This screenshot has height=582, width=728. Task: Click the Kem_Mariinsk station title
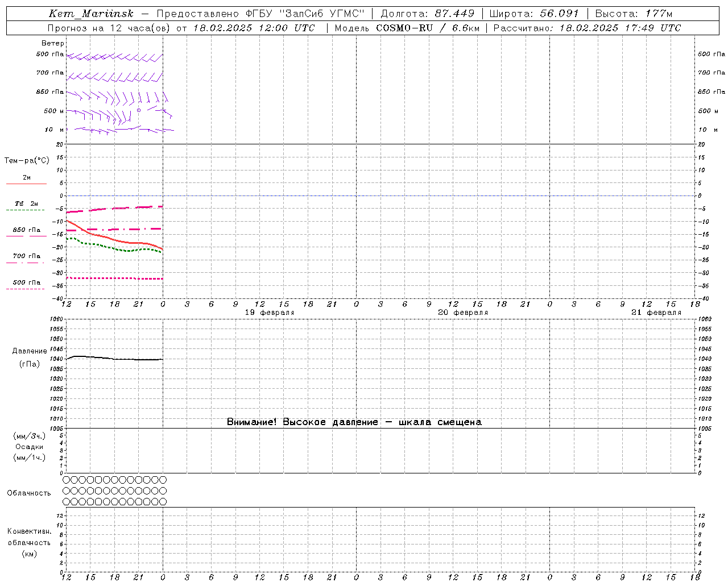coord(91,14)
